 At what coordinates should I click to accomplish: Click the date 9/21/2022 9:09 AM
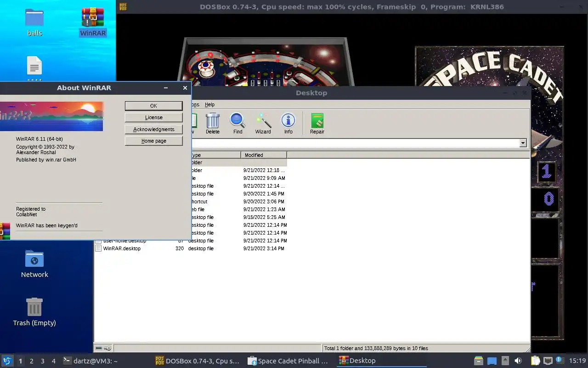click(x=264, y=178)
